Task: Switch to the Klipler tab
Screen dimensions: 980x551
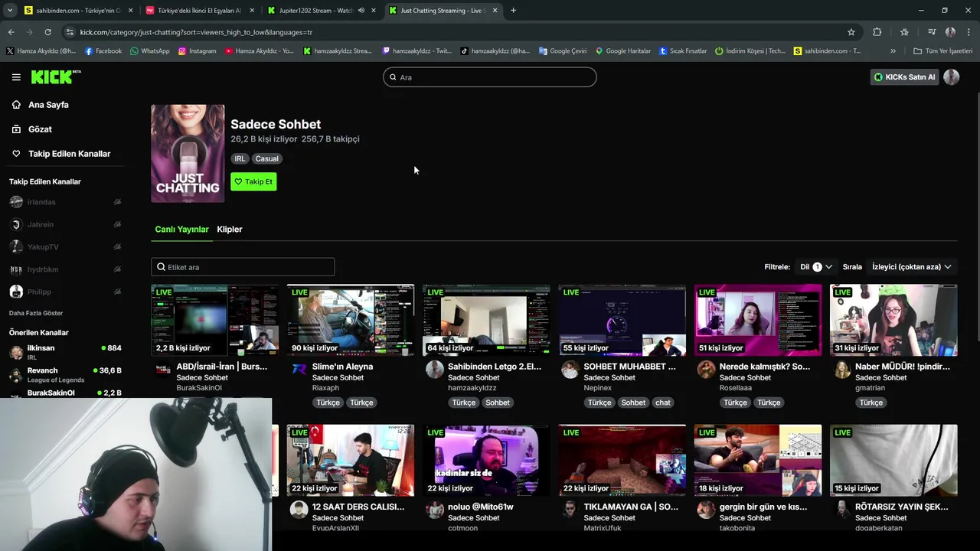Action: (x=230, y=230)
